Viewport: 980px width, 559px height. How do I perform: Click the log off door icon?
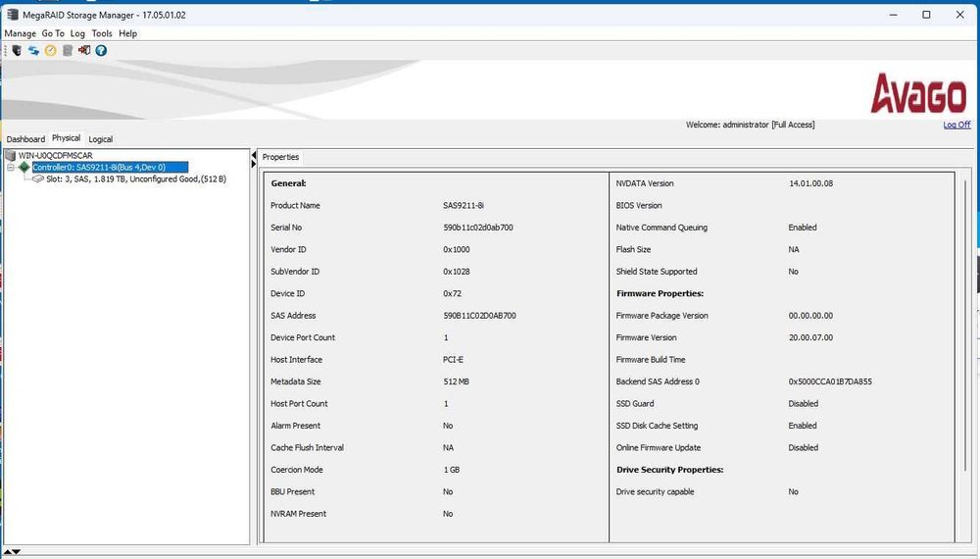pos(84,51)
